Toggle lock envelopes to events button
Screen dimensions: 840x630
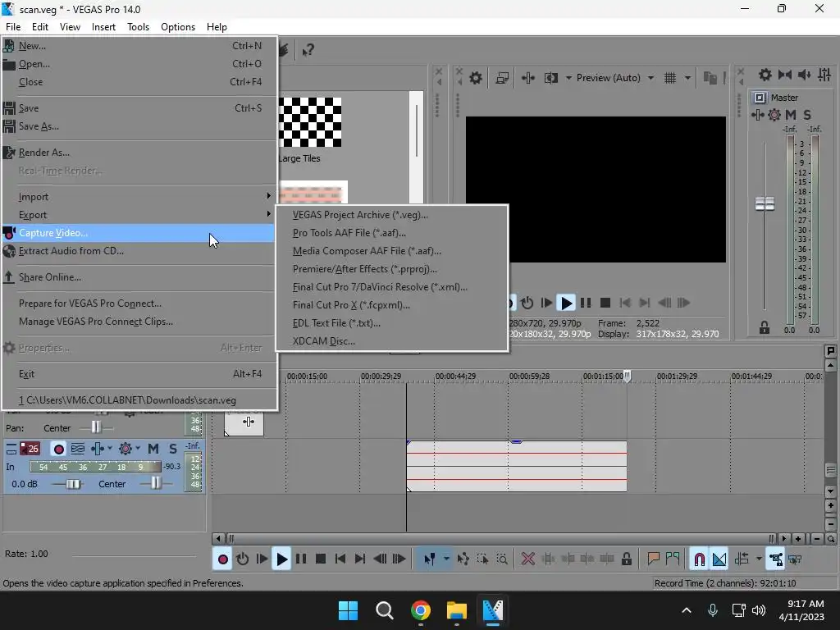coord(776,559)
